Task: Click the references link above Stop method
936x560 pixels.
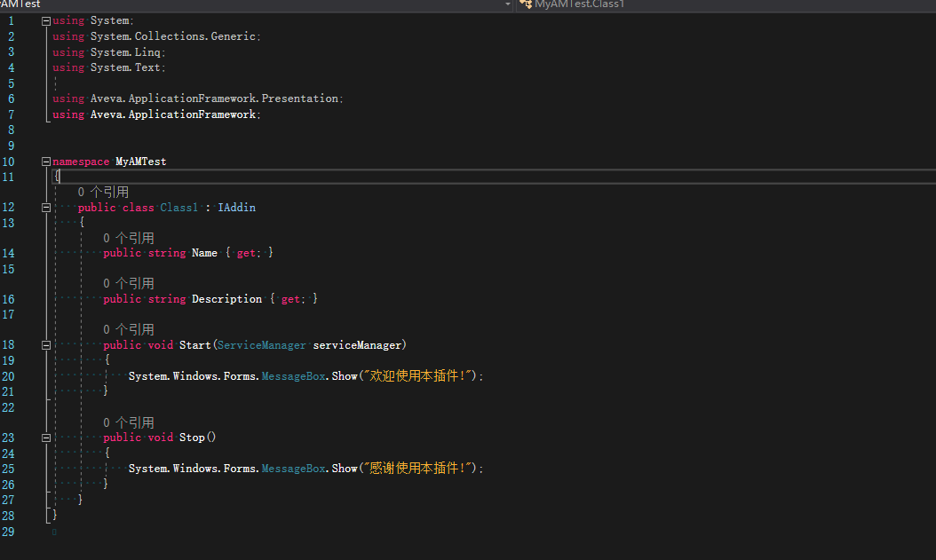Action: (x=129, y=422)
